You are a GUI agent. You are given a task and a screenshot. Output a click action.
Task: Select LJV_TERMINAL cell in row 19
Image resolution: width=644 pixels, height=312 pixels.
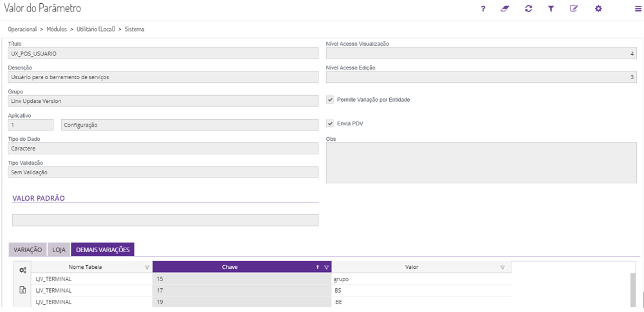click(x=91, y=302)
